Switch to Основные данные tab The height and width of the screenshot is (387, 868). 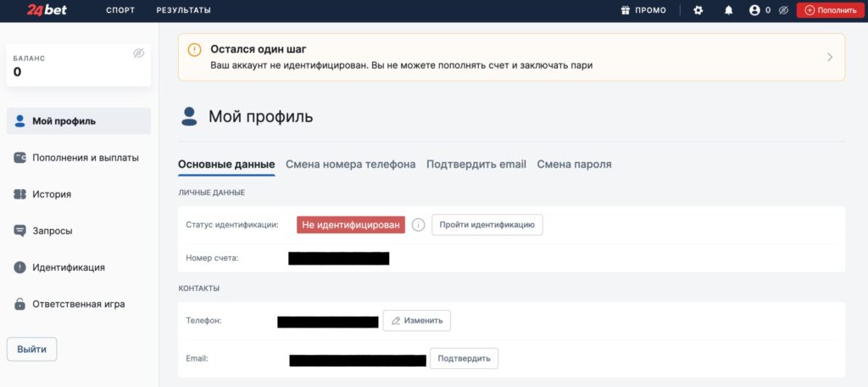click(226, 165)
